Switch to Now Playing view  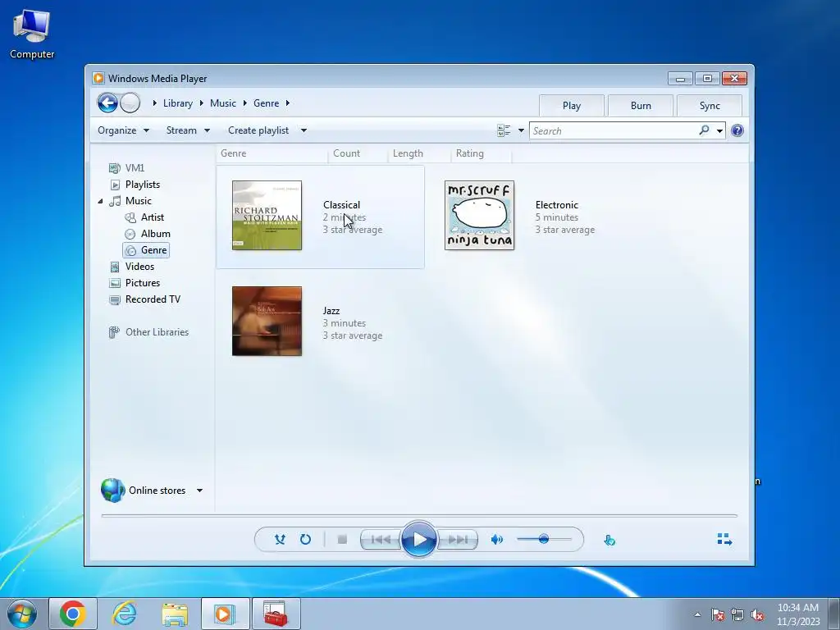coord(724,539)
